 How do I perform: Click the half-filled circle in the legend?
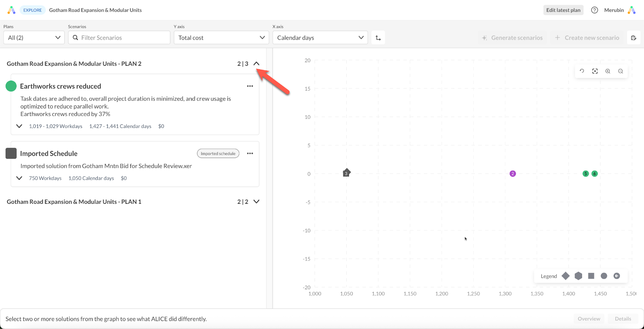point(617,276)
